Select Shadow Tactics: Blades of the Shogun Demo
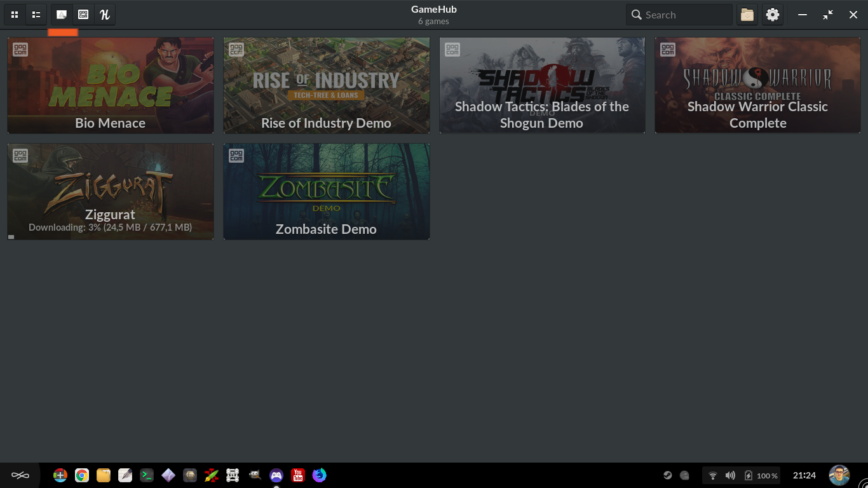Screen dimensions: 868x488 (542, 85)
